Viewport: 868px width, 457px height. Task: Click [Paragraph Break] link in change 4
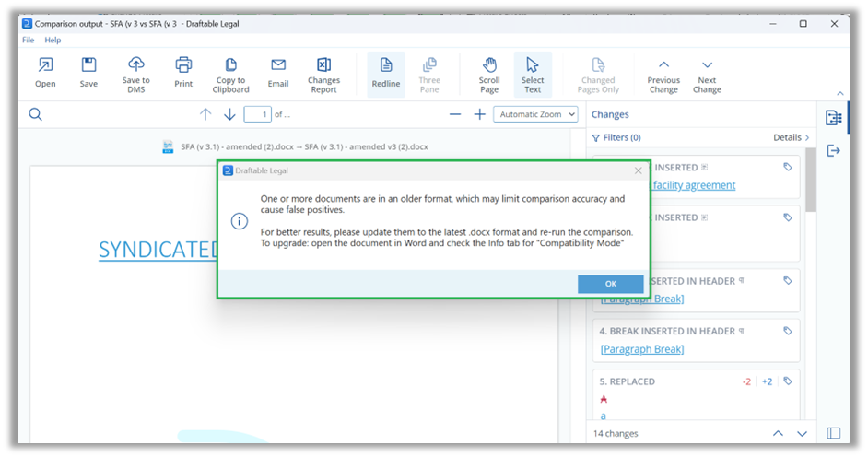[642, 349]
